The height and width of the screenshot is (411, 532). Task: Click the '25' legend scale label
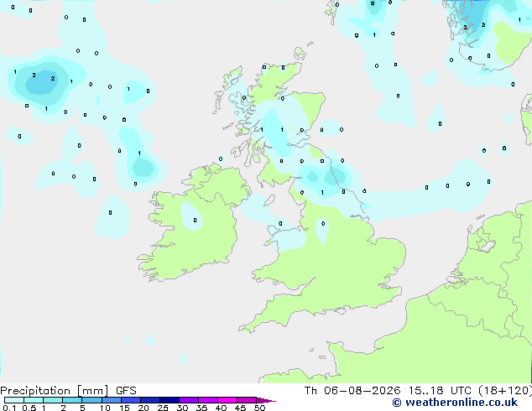click(x=163, y=408)
